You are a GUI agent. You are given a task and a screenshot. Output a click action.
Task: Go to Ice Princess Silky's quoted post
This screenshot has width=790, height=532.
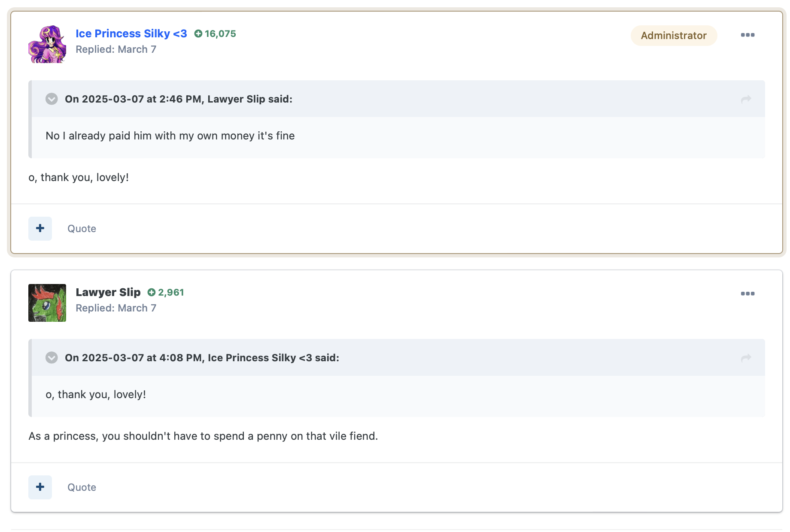point(746,358)
